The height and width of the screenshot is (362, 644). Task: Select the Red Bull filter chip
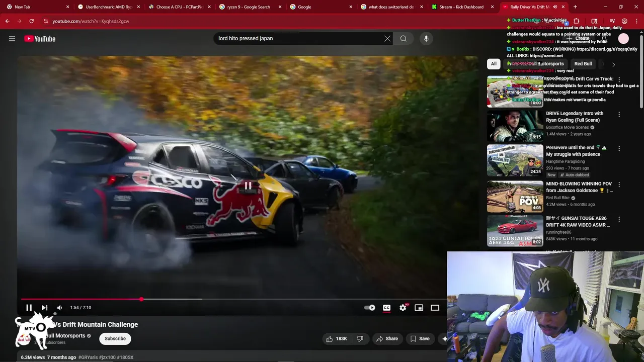click(x=583, y=64)
